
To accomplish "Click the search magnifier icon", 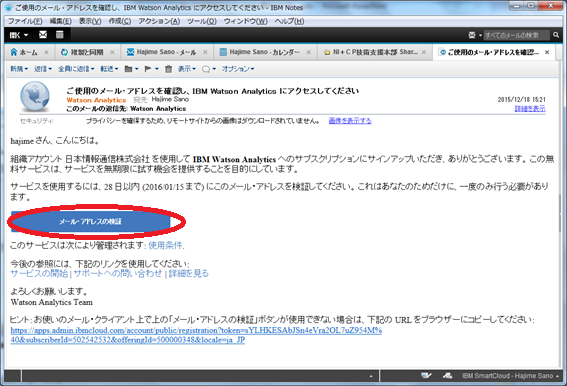I will point(556,35).
